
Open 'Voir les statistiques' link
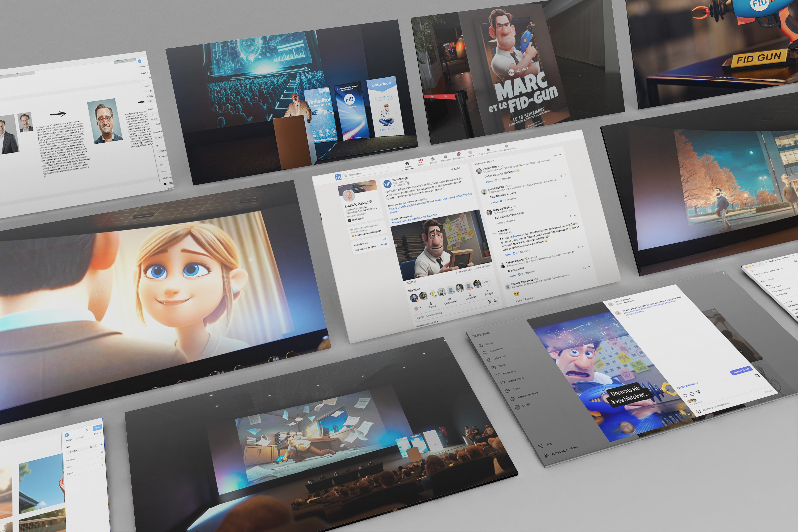point(687,386)
